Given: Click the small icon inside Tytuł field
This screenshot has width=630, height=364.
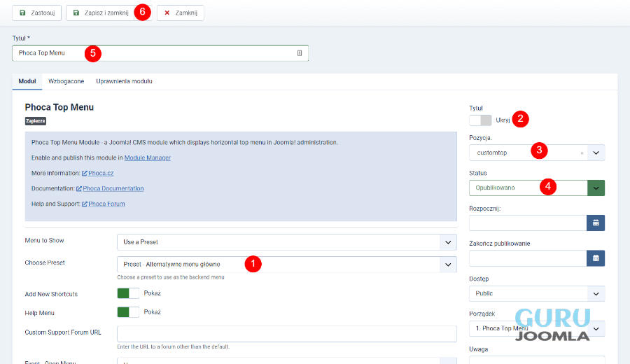Looking at the screenshot, I should [x=300, y=53].
